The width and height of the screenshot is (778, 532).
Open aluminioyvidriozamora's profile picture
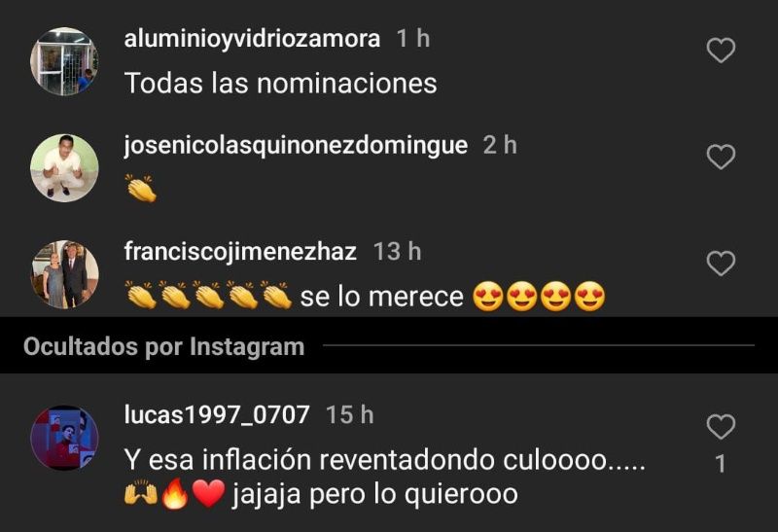[x=64, y=61]
